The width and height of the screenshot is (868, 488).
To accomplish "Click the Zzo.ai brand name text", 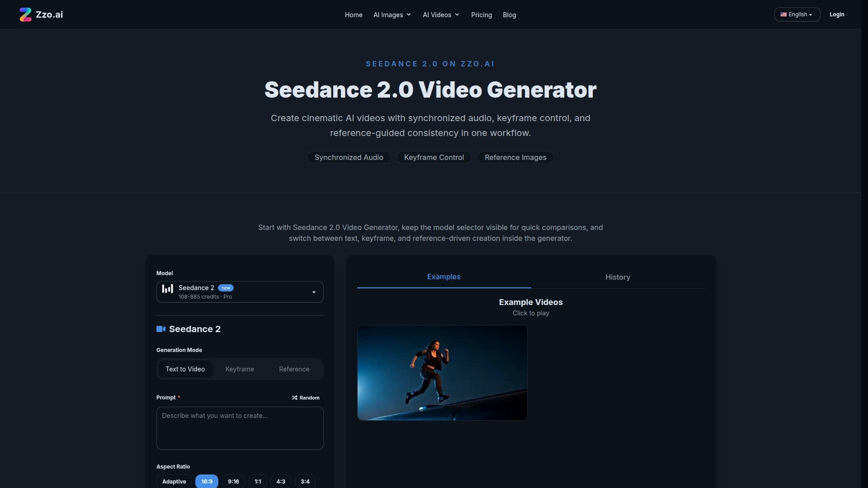I will coord(49,14).
